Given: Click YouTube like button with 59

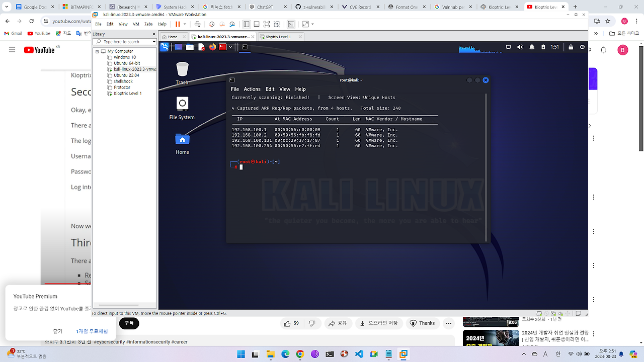Looking at the screenshot, I should click(292, 323).
